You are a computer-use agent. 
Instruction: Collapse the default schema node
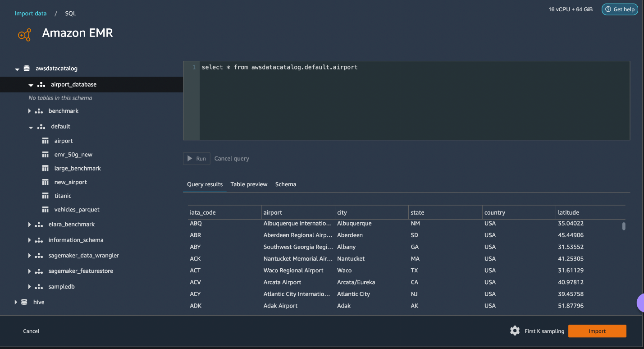pos(31,127)
